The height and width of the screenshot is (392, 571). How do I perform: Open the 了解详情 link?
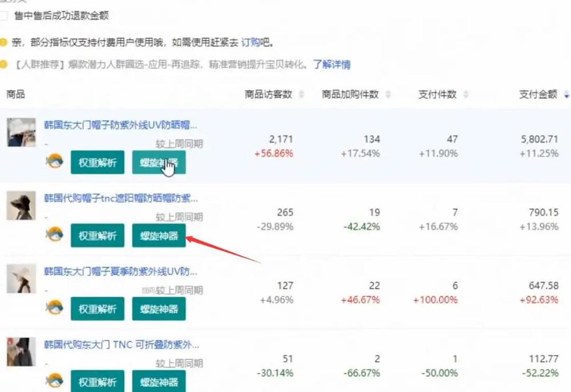coord(332,64)
